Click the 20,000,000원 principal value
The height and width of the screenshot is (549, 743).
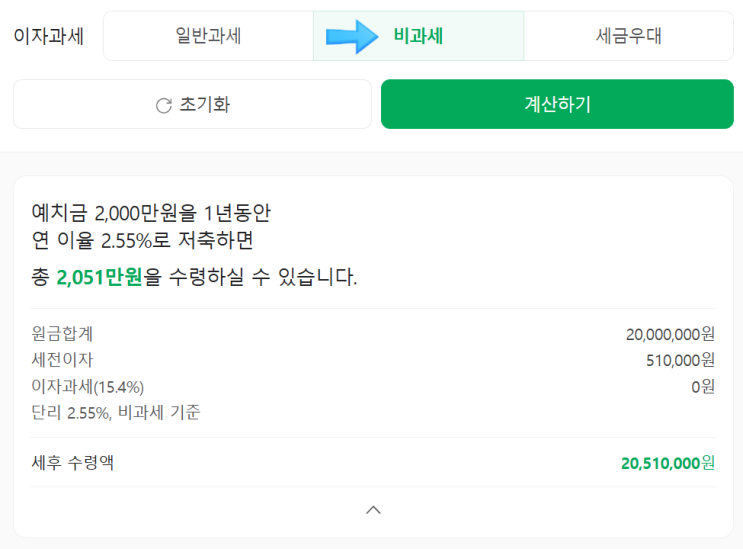(670, 334)
